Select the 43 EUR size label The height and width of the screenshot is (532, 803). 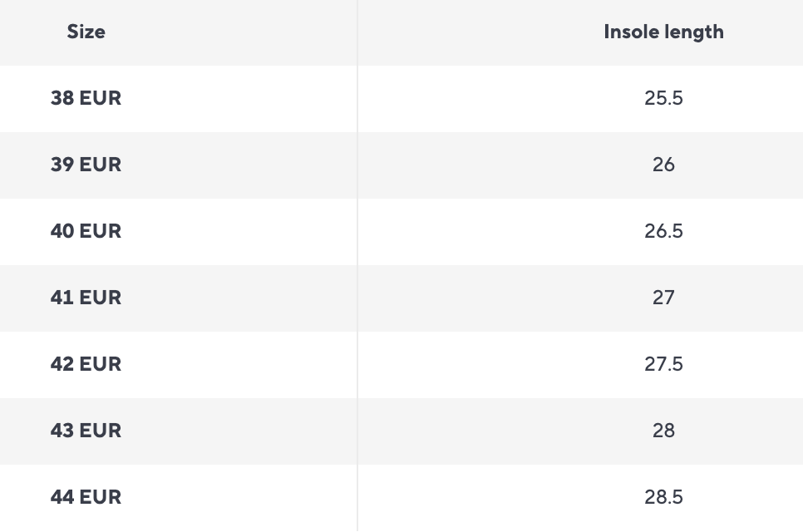[x=86, y=431]
